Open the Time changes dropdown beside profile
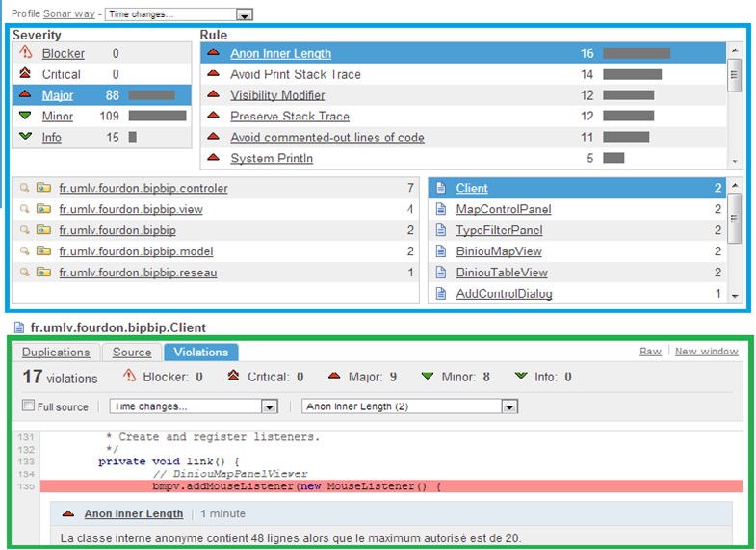The width and height of the screenshot is (756, 550). click(x=245, y=15)
